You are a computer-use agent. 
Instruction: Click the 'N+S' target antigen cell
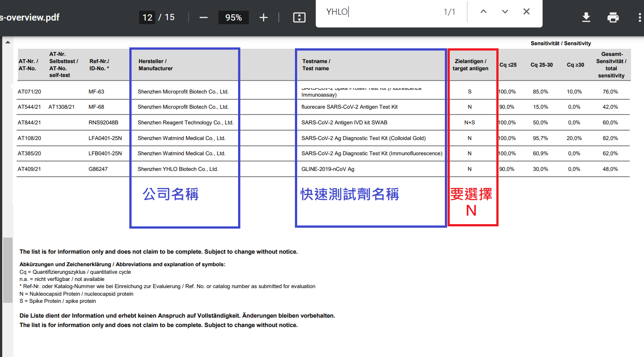coord(469,123)
